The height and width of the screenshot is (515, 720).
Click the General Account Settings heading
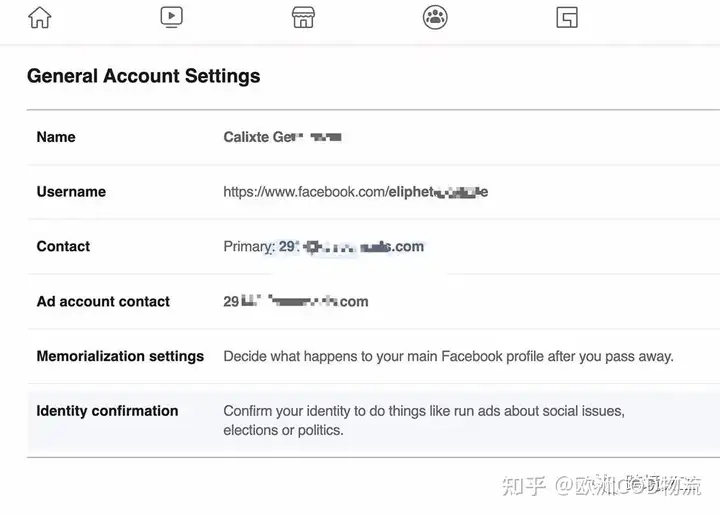point(144,76)
